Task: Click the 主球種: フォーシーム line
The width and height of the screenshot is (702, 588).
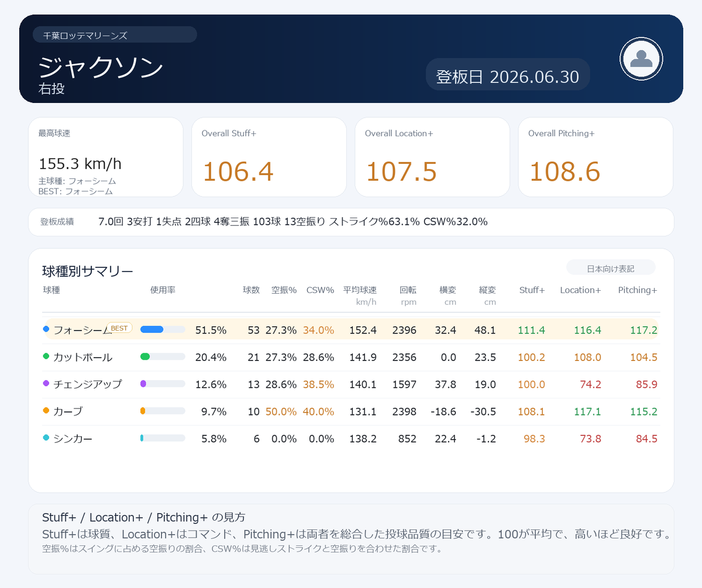Action: tap(77, 181)
